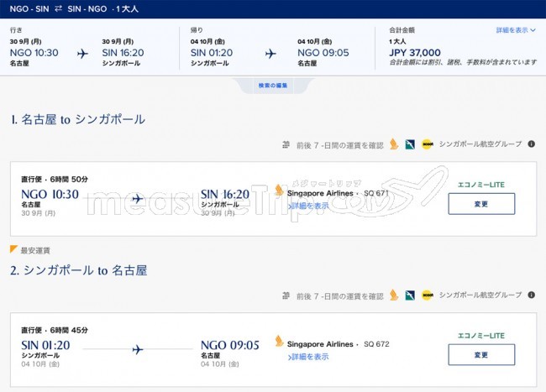Click the swap arrows icon in the top route bar
Viewport: 546px width, 392px height.
[x=58, y=9]
